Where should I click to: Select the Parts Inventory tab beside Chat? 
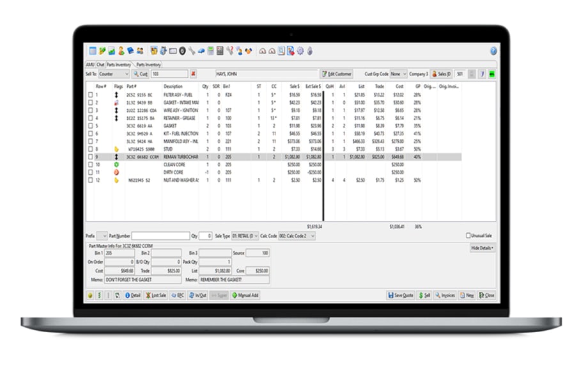pos(118,65)
